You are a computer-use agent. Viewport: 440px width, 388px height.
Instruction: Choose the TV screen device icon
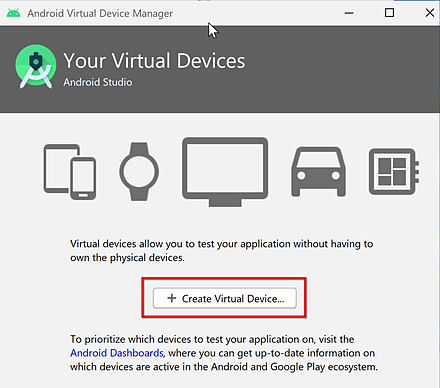click(x=225, y=172)
